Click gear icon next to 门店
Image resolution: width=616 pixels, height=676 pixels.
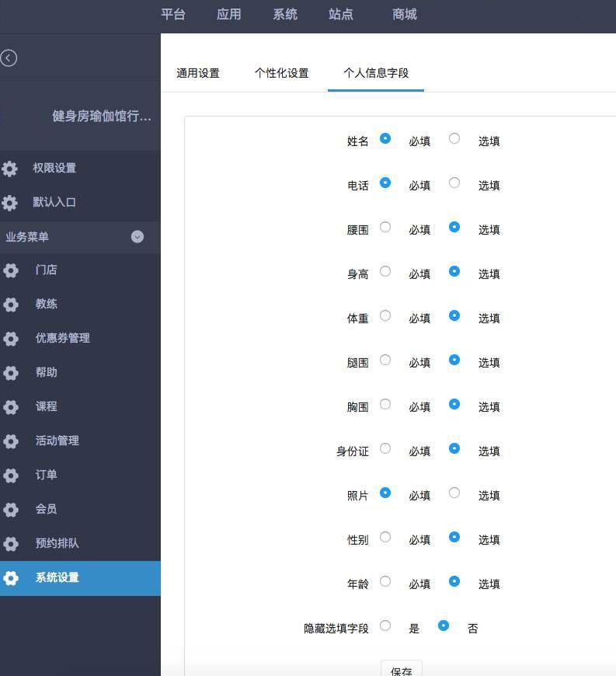point(11,270)
